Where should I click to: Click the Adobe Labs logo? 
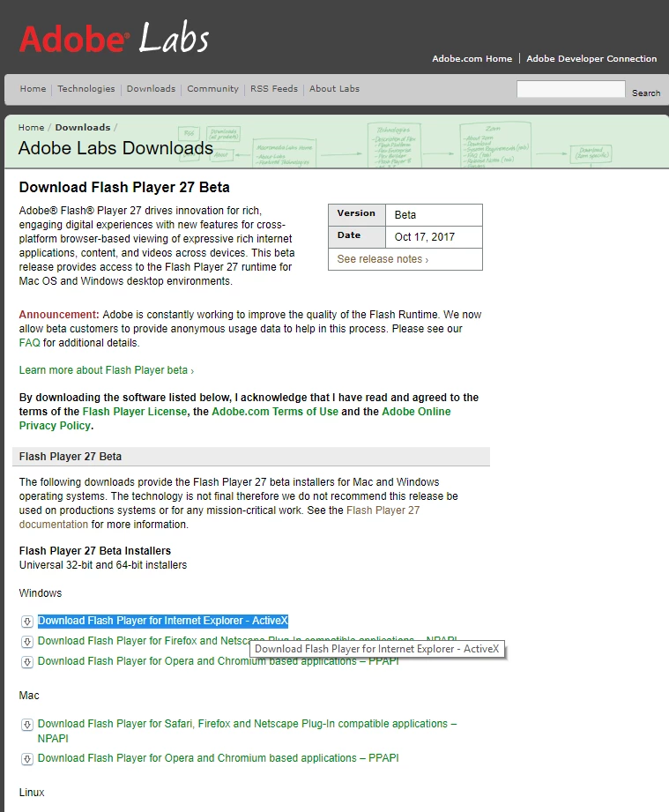(115, 38)
